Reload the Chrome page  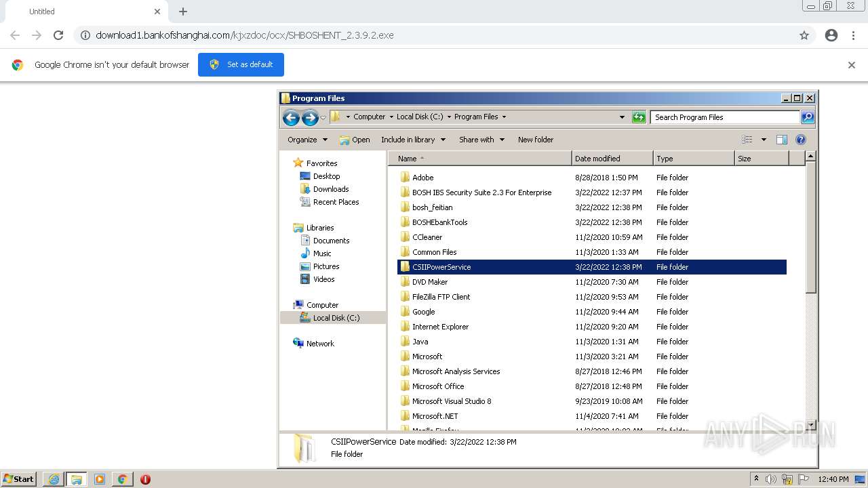tap(58, 35)
